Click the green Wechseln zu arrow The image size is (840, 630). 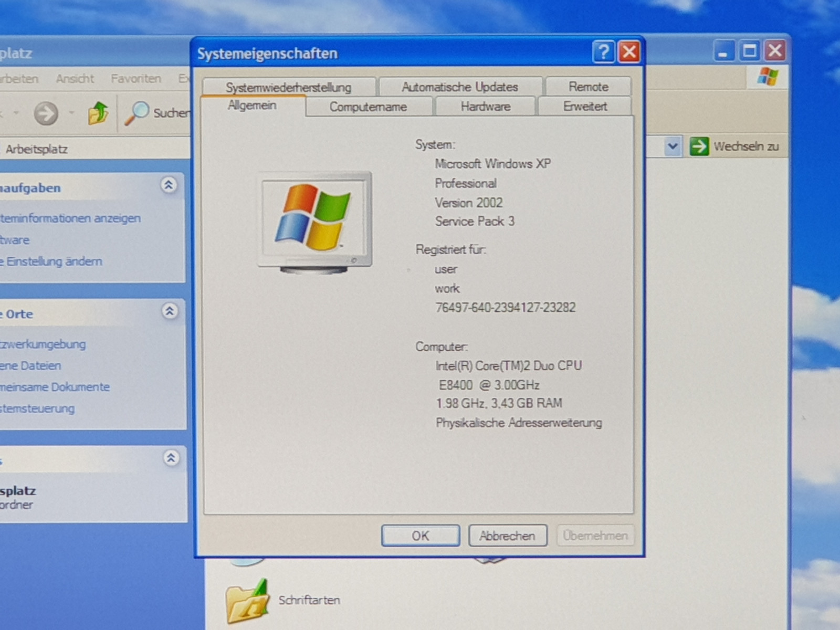pyautogui.click(x=699, y=146)
